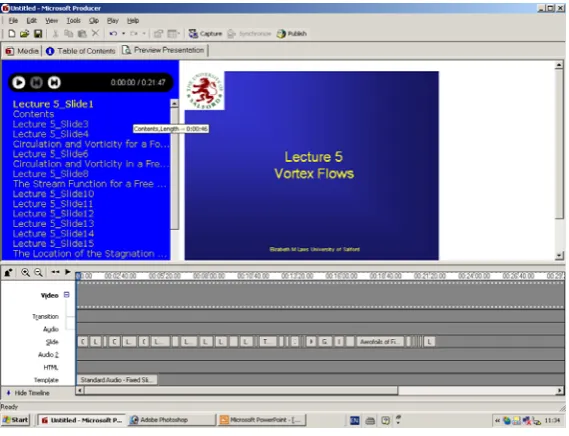
Task: Open the Clip menu
Action: 94,21
